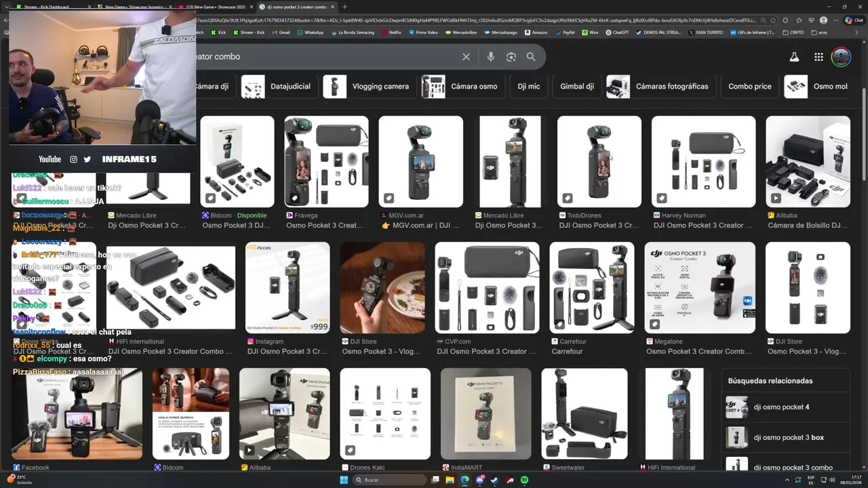Screen dimensions: 868x488
Task: Switch to the dji osmo pocket 3 creator combo tab
Action: (296, 7)
